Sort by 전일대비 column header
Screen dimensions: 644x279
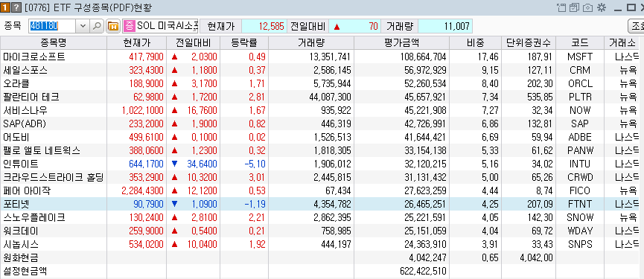tap(193, 42)
